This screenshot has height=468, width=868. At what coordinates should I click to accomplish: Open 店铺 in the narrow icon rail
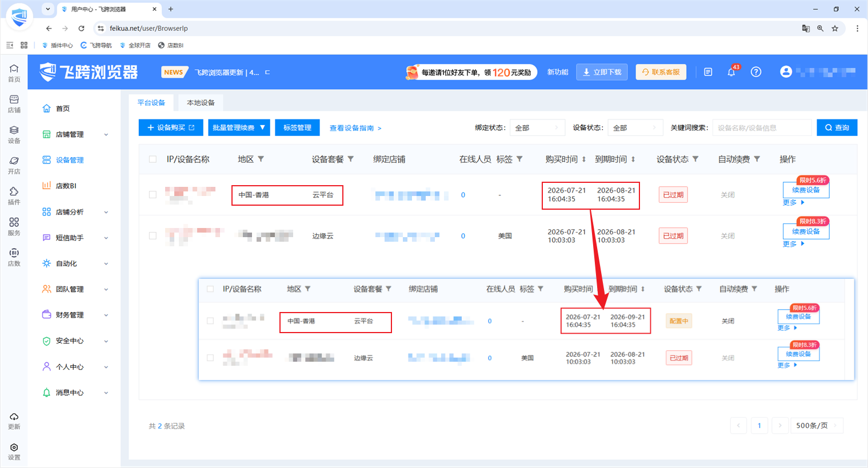click(14, 103)
